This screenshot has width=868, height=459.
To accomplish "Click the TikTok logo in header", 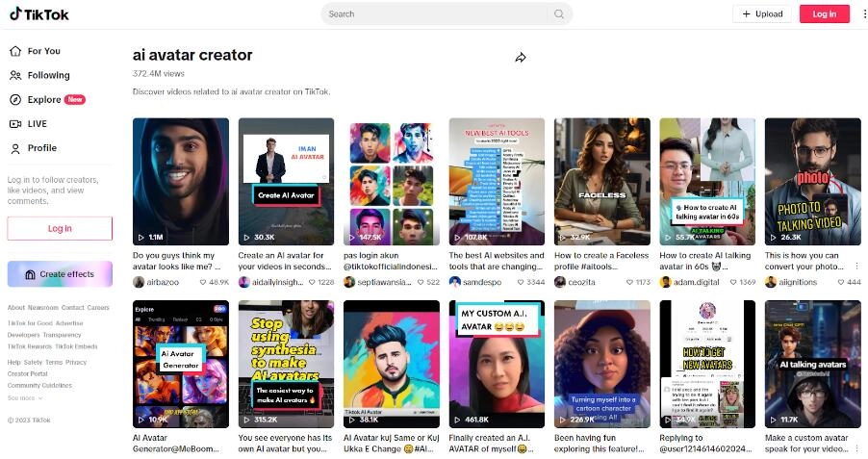I will [x=39, y=14].
